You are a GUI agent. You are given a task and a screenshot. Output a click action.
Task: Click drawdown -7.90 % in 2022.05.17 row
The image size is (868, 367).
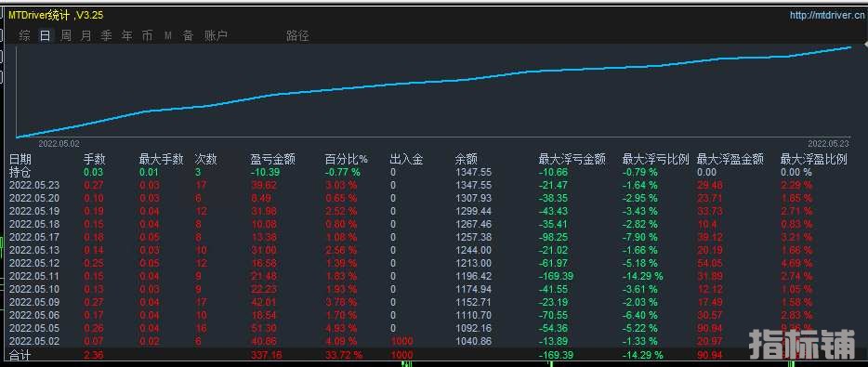click(640, 238)
